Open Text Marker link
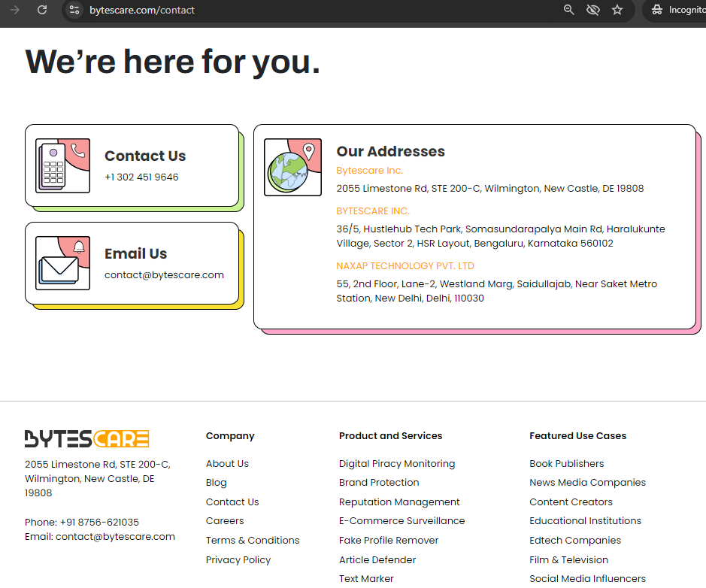 (366, 578)
